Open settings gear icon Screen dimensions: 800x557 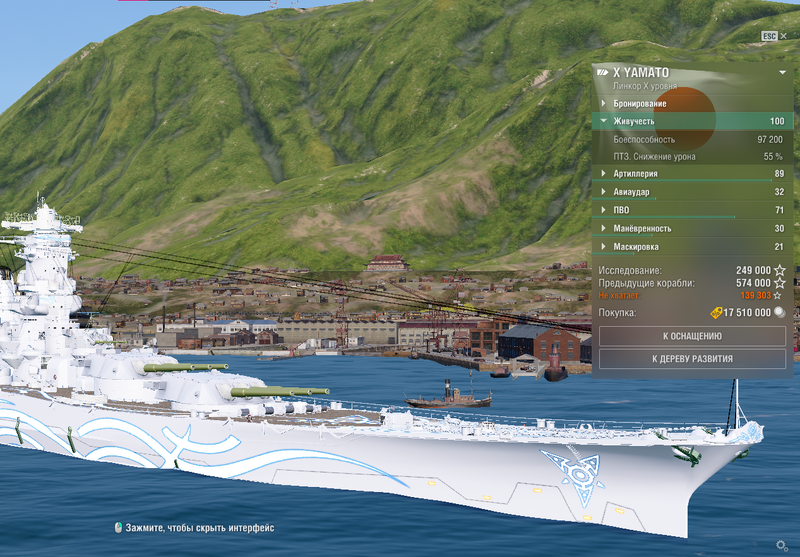(782, 546)
